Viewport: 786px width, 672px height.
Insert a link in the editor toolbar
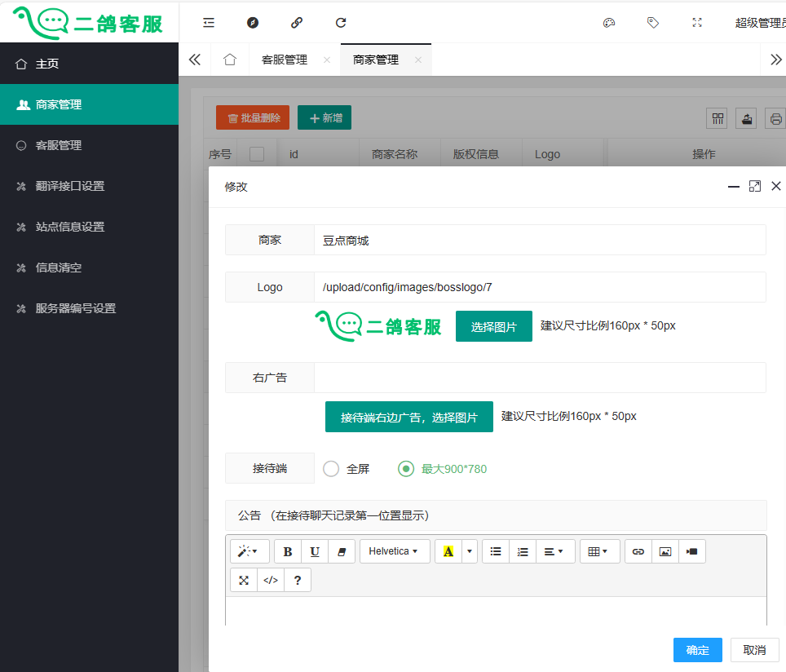tap(638, 551)
